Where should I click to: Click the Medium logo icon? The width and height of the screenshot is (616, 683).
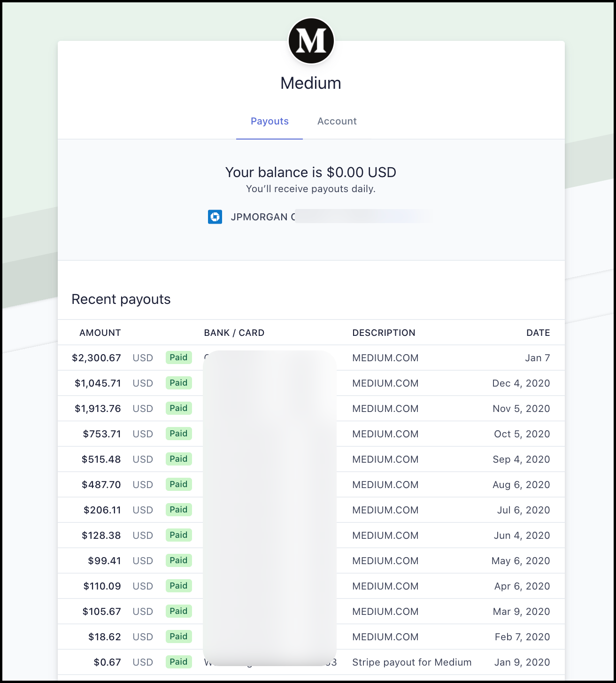pos(311,41)
